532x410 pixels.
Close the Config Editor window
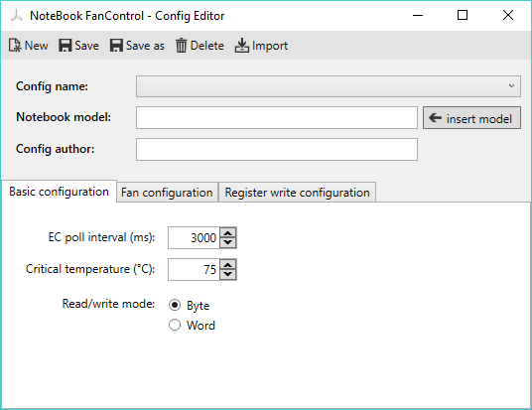pos(508,15)
